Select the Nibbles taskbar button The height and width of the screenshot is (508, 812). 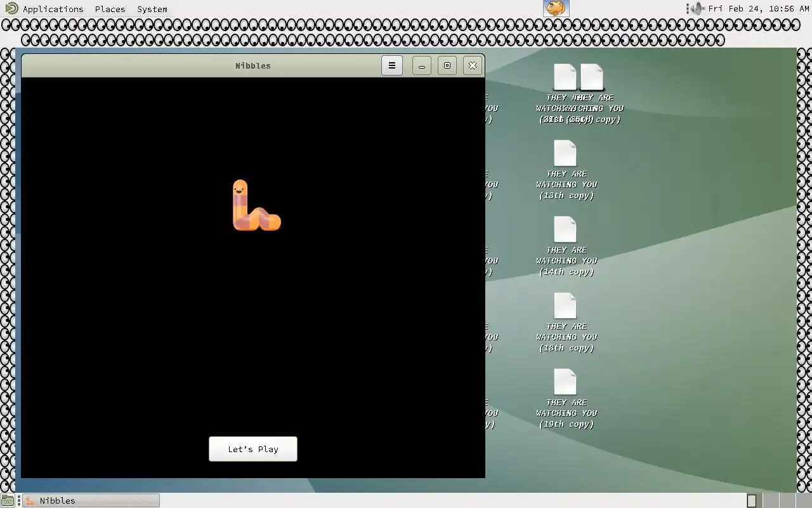(91, 500)
